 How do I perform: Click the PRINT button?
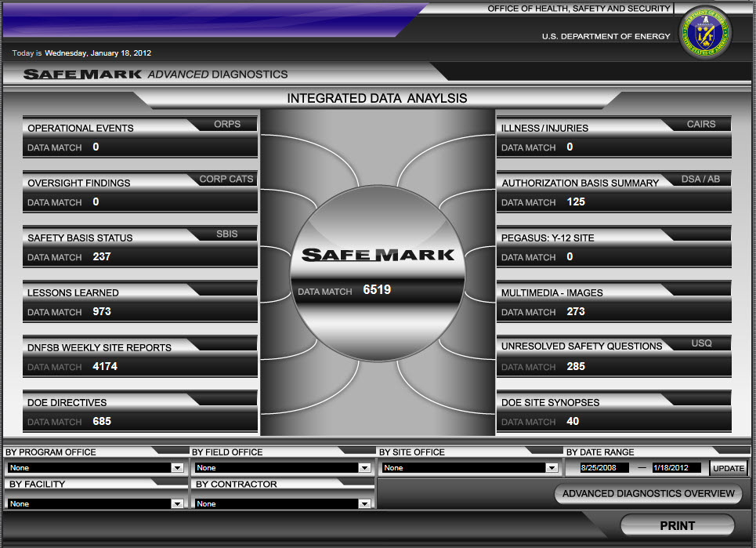[x=677, y=525]
